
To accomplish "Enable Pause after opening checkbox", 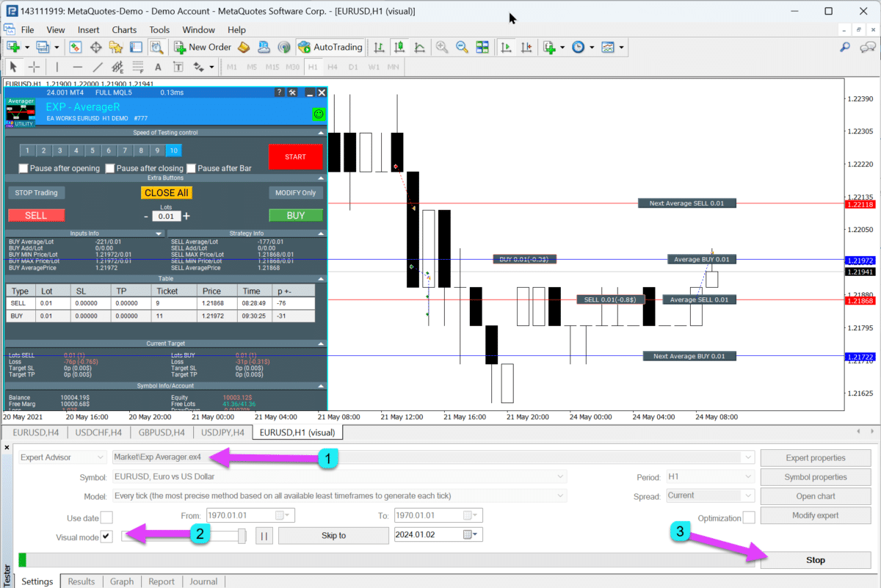I will click(x=23, y=168).
